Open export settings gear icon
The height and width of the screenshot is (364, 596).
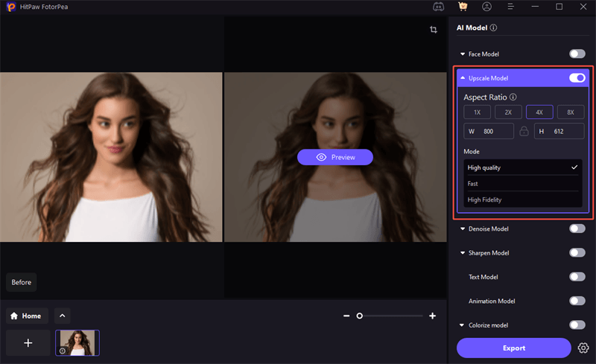pyautogui.click(x=583, y=348)
